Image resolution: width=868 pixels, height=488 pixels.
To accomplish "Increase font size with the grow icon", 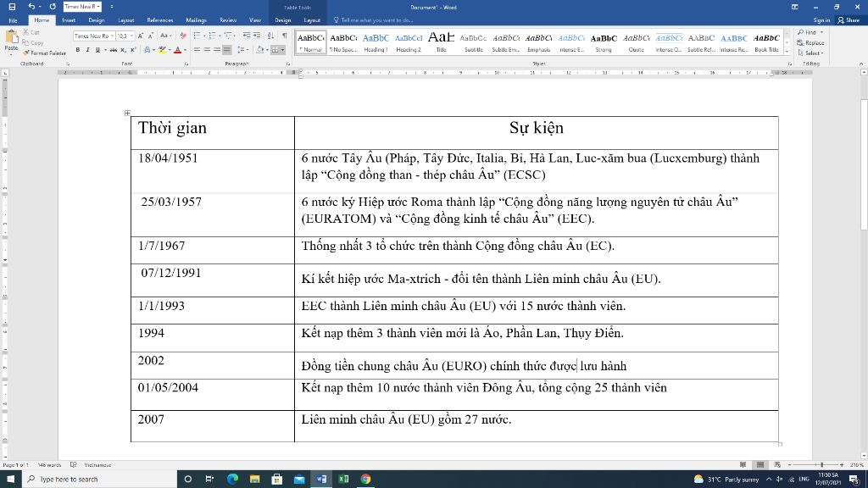I will 141,36.
